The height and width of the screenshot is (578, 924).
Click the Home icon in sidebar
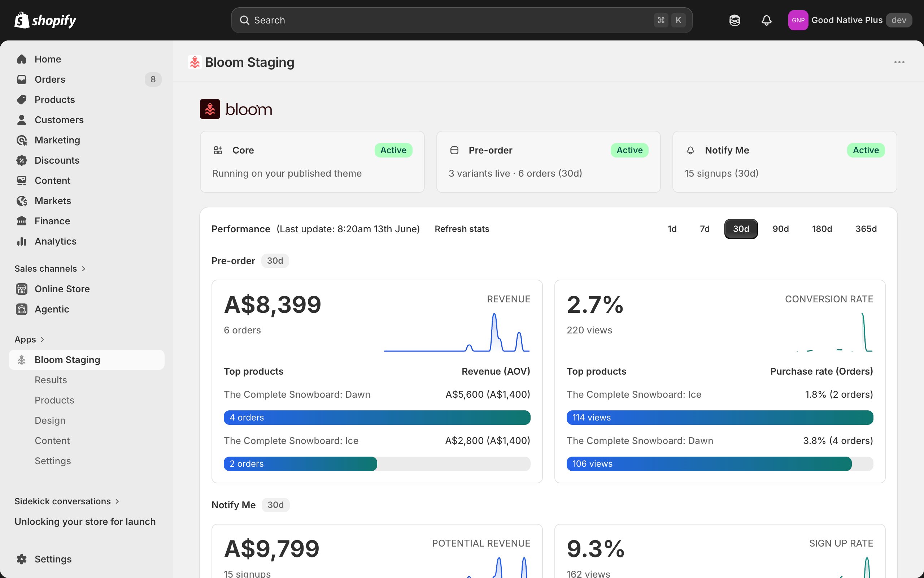coord(22,59)
